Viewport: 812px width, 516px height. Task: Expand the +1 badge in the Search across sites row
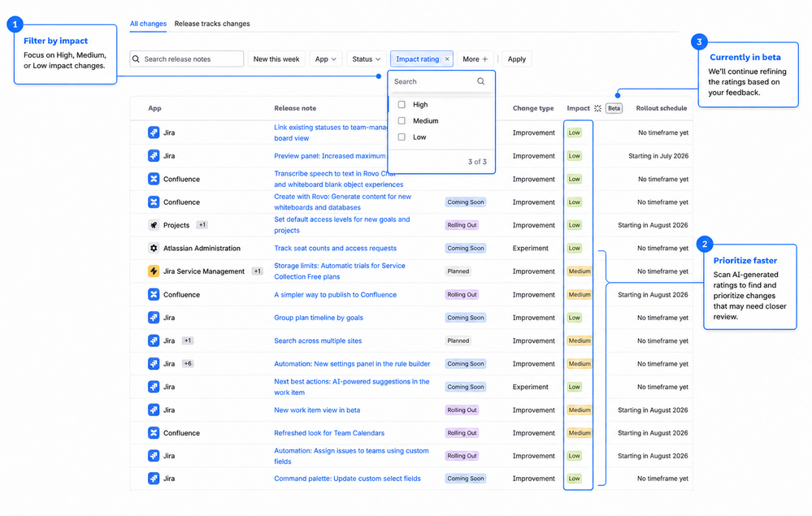click(188, 340)
